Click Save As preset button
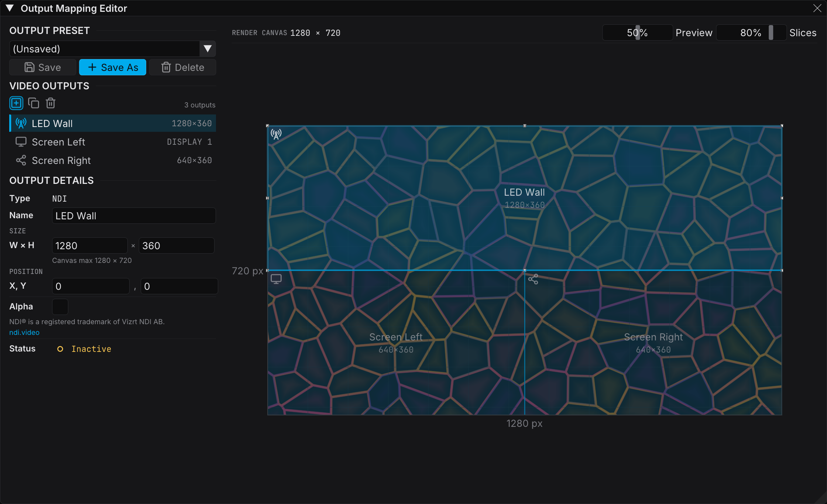This screenshot has width=827, height=504. (113, 68)
